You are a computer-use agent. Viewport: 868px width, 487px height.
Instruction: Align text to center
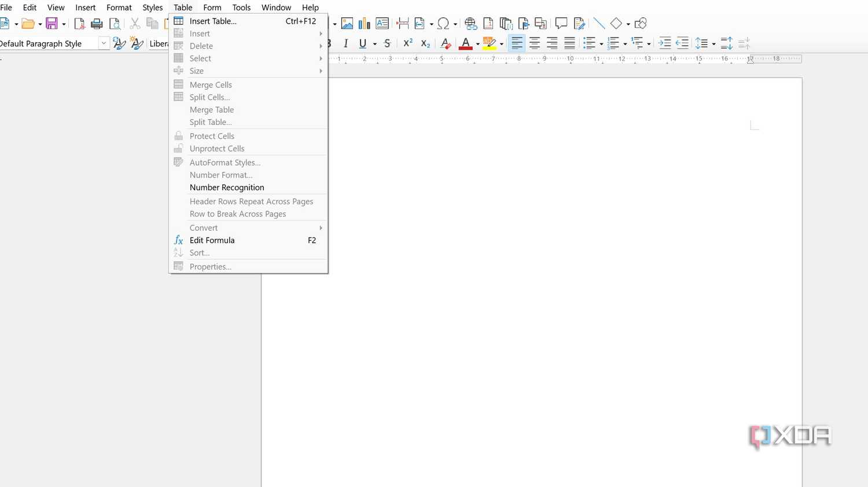tap(535, 43)
